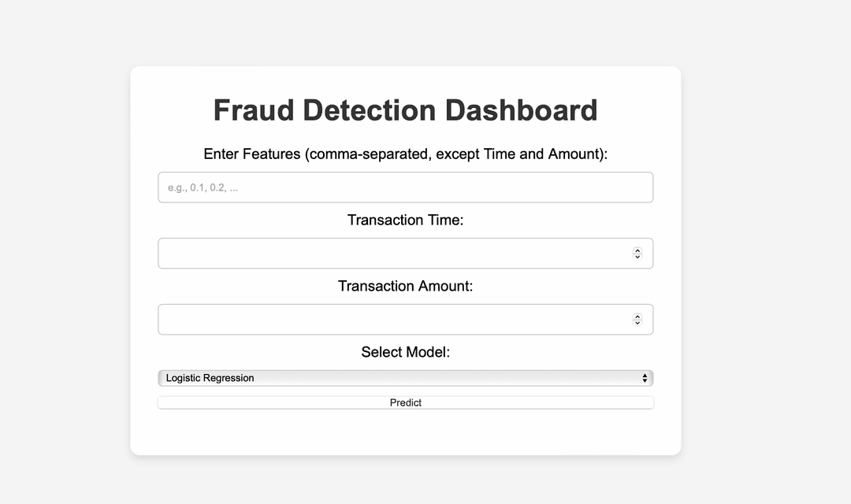Click the word "Fraud" in the title

(253, 110)
